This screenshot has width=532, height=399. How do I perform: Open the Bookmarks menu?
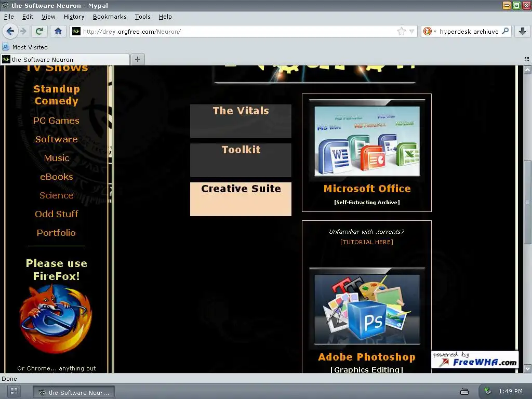click(110, 17)
